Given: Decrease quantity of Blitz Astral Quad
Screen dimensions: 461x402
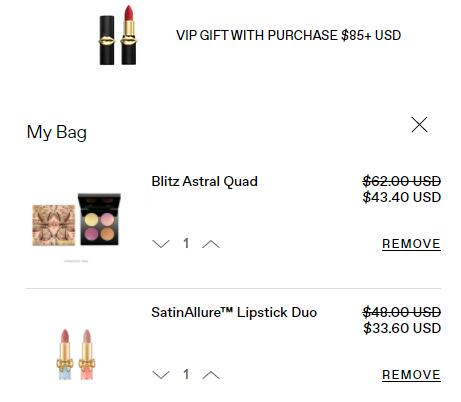Looking at the screenshot, I should coord(161,244).
